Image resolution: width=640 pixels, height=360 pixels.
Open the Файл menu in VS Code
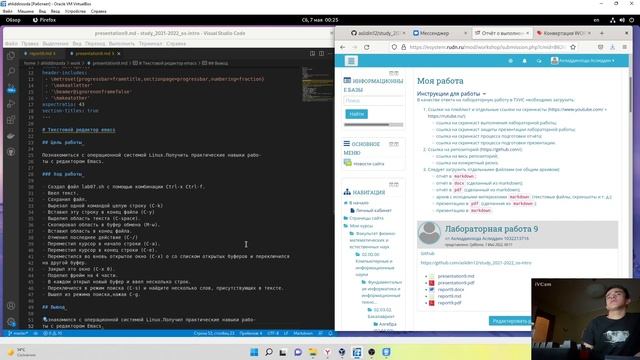coord(11,44)
